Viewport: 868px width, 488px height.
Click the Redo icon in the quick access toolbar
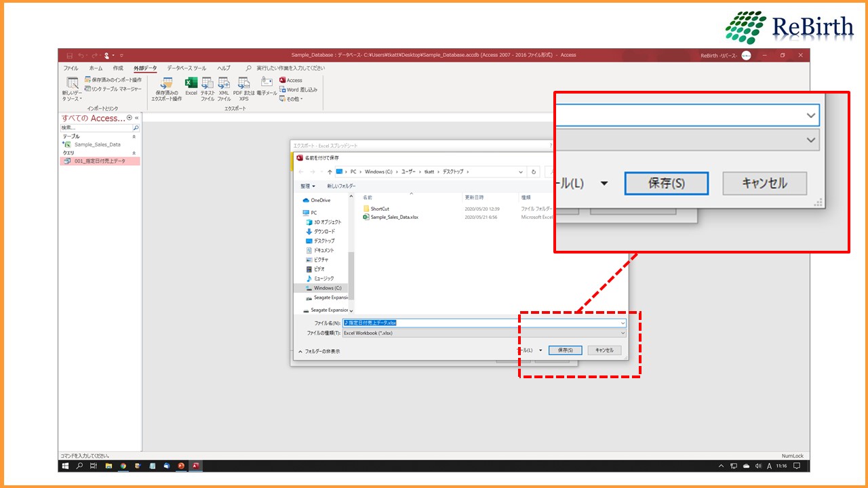tap(93, 55)
